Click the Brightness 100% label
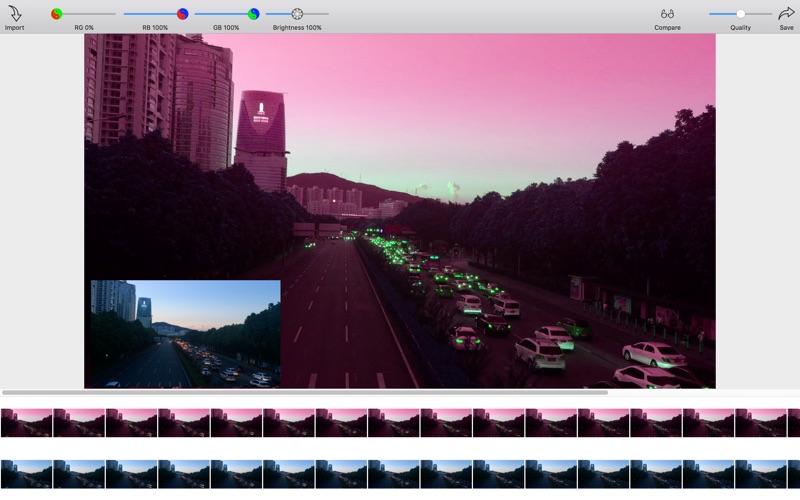 point(297,28)
